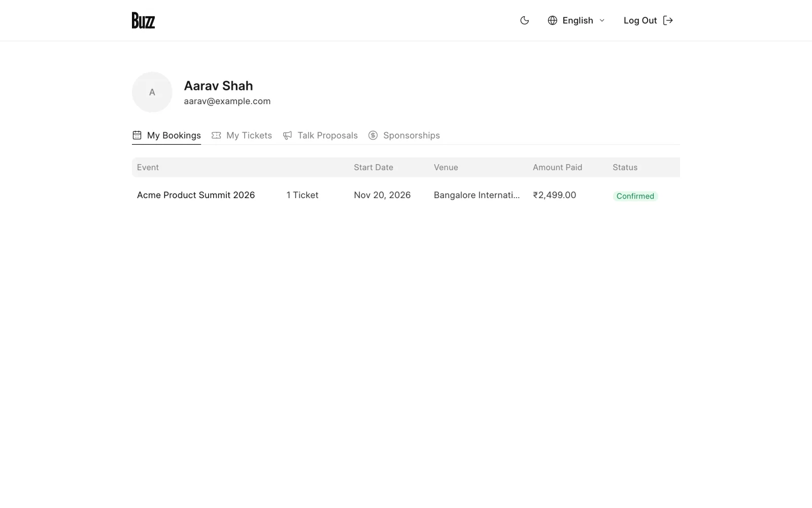
Task: Click the Buzz logo
Action: (x=143, y=20)
